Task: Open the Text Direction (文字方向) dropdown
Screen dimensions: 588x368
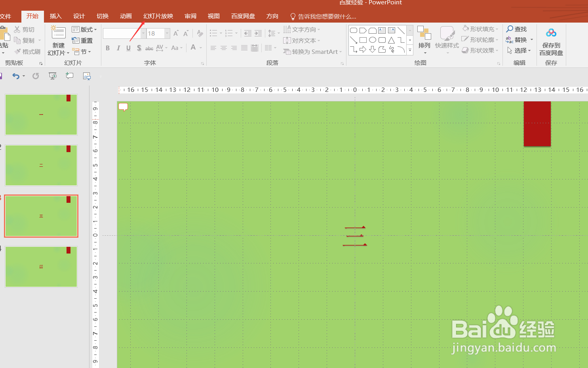Action: [302, 29]
